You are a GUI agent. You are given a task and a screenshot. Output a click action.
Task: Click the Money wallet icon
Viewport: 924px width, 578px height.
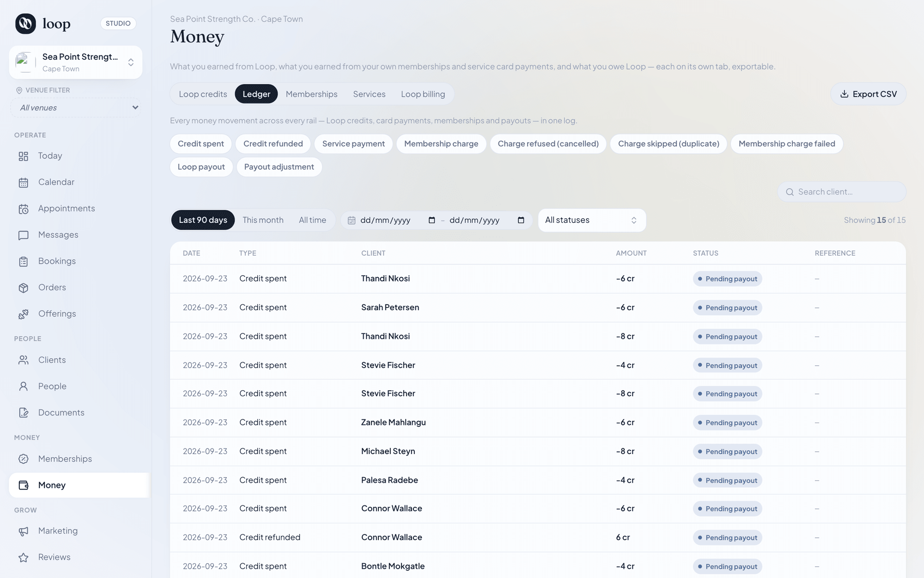(24, 486)
